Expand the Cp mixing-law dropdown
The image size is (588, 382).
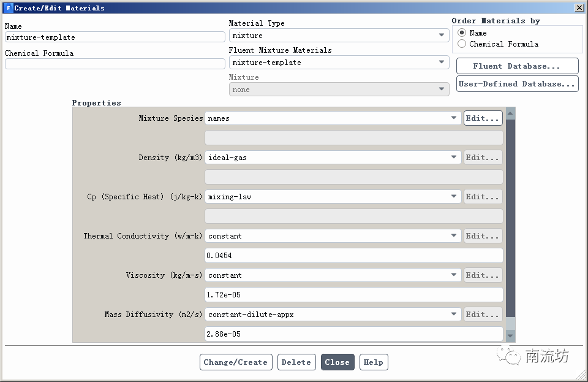[333, 197]
